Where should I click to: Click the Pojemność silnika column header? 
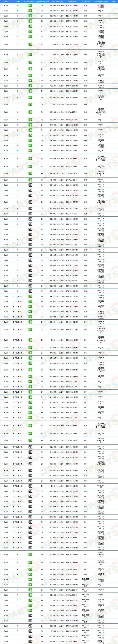[x=42, y=2]
